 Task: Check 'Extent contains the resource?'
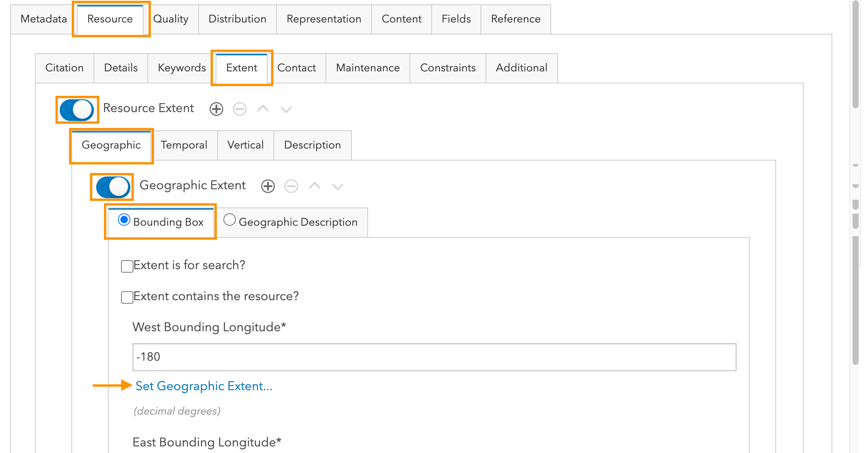pyautogui.click(x=126, y=297)
